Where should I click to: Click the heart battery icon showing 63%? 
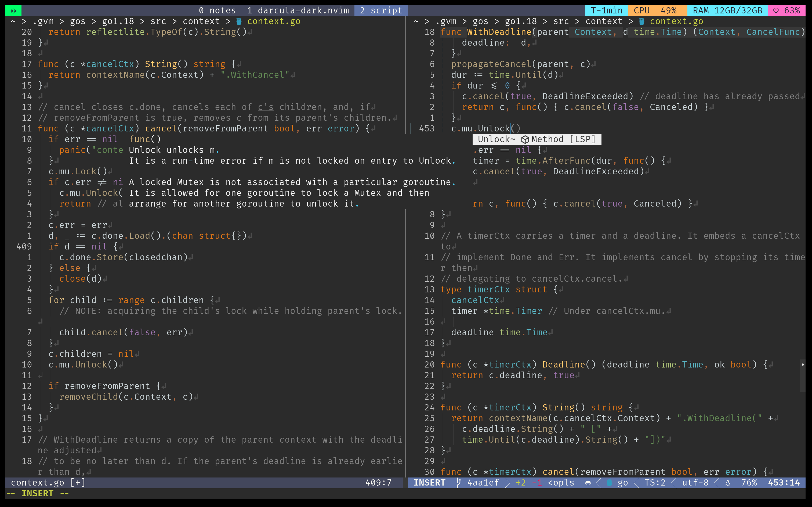(x=776, y=11)
